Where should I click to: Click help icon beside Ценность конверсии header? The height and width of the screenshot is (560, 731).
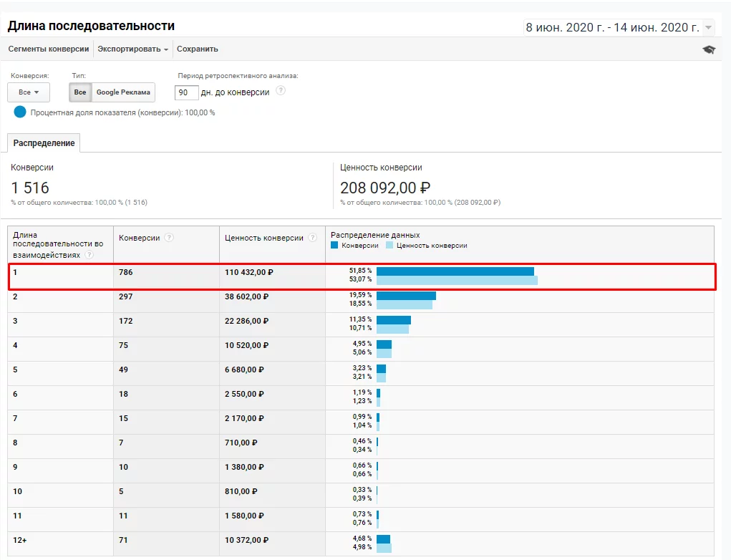[x=312, y=237]
